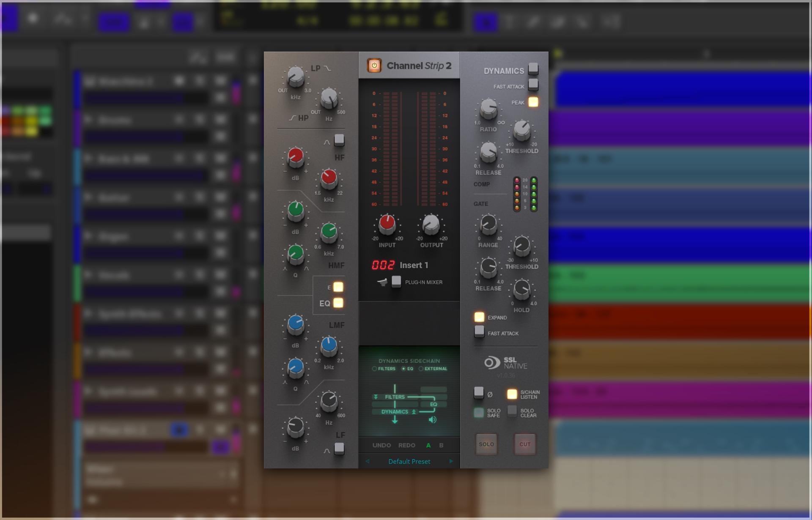The image size is (812, 520).
Task: Go to previous preset arrow
Action: [368, 461]
